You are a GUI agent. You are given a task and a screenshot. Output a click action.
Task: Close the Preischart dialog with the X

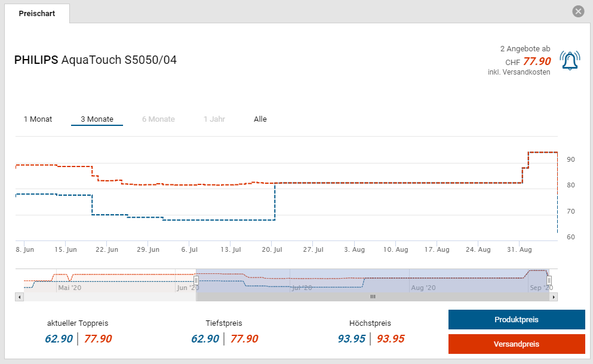point(577,11)
